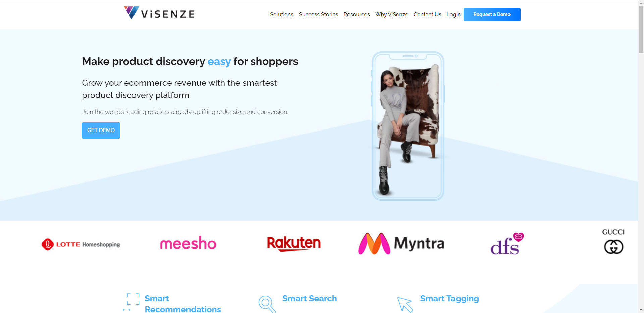
Task: Click the Rakuten brand logo
Action: (294, 244)
